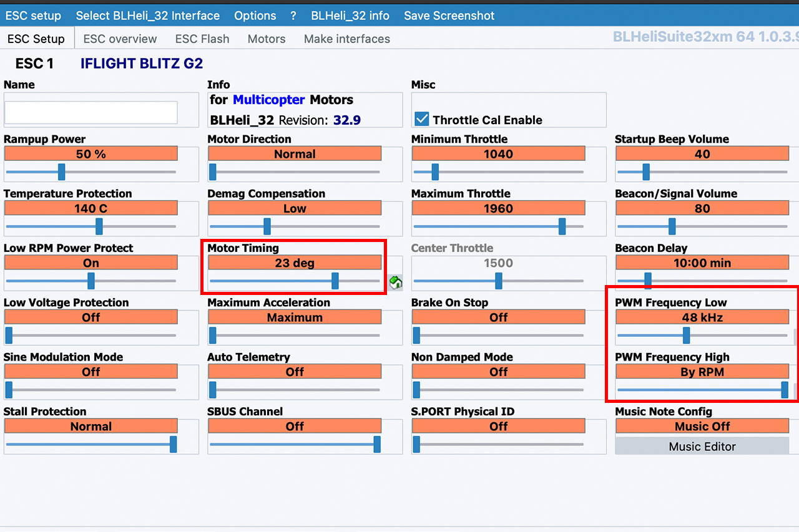Click Save Screenshot in the menu bar
This screenshot has height=532, width=799.
point(449,16)
